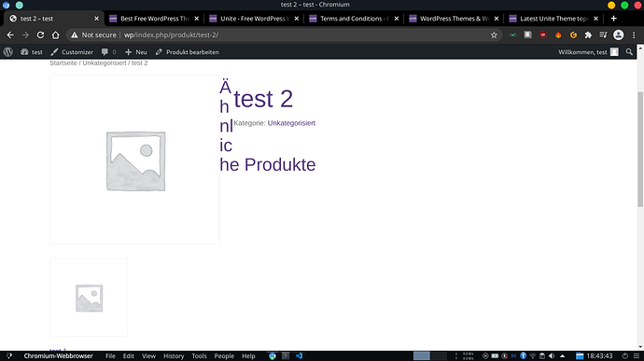Open the media control playlist icon
Image resolution: width=644 pixels, height=361 pixels.
(x=603, y=35)
